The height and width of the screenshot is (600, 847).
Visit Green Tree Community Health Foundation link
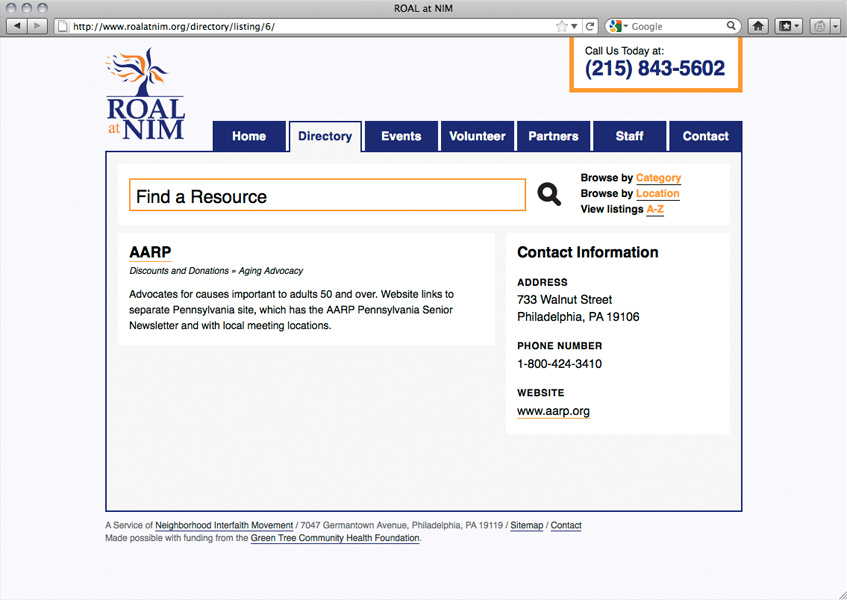(335, 538)
